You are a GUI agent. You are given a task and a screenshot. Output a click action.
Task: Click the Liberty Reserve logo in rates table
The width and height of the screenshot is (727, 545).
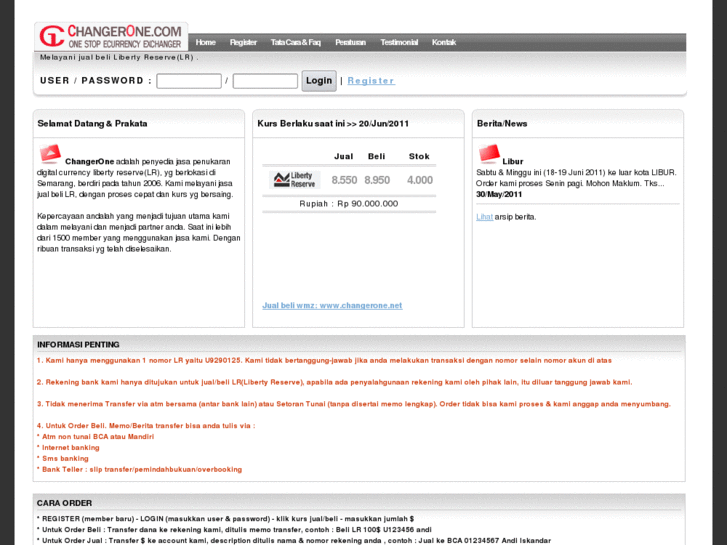coord(294,180)
